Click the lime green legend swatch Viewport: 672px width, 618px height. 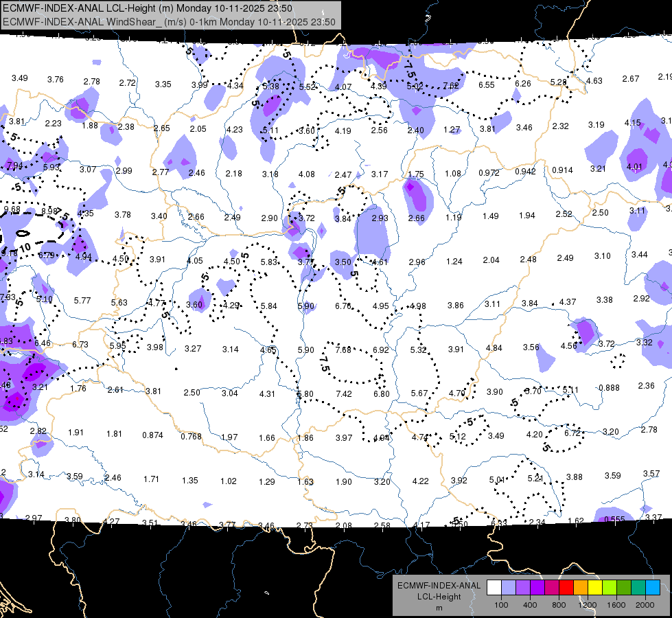click(610, 588)
